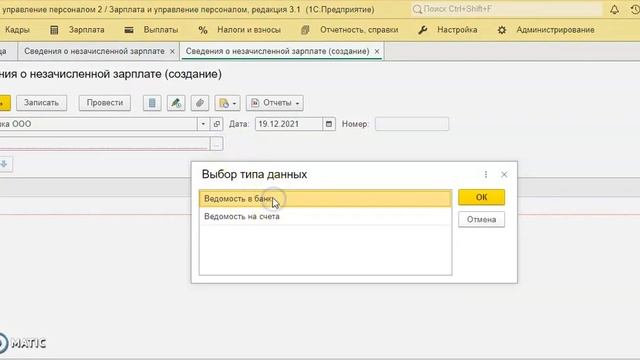Open the dialog's three-dot menu
This screenshot has width=640, height=360.
pyautogui.click(x=486, y=175)
